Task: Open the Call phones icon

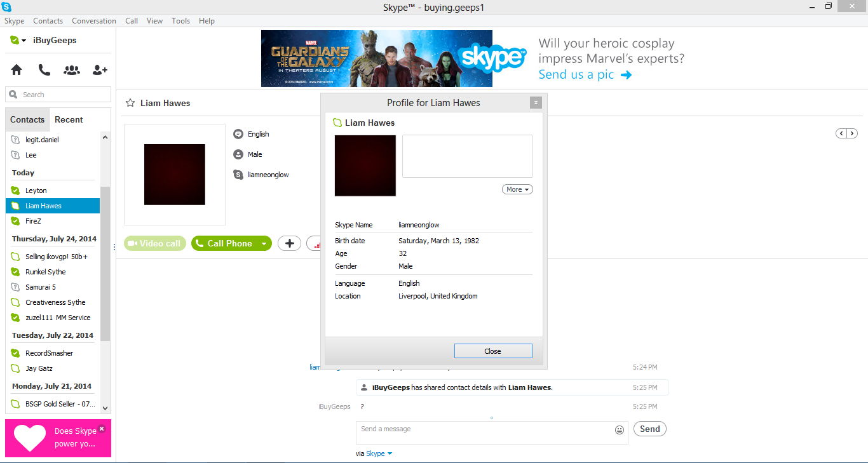Action: [x=44, y=70]
